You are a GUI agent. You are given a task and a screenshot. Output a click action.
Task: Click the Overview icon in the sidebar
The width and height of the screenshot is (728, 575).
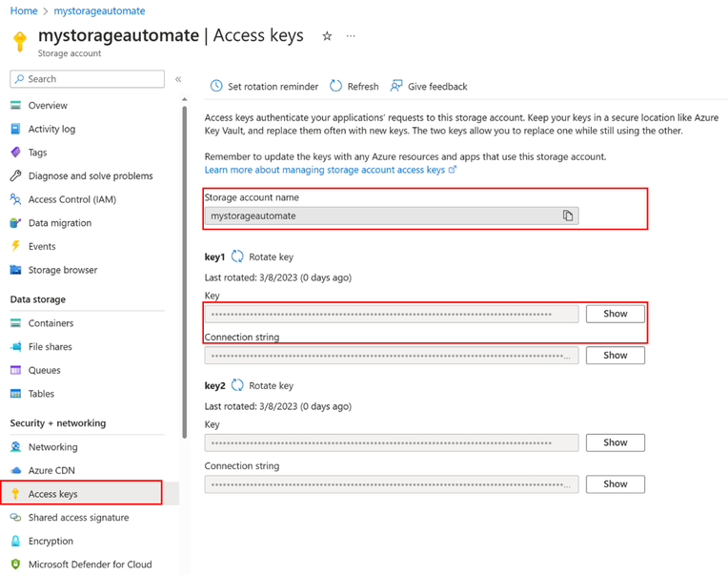click(x=16, y=106)
